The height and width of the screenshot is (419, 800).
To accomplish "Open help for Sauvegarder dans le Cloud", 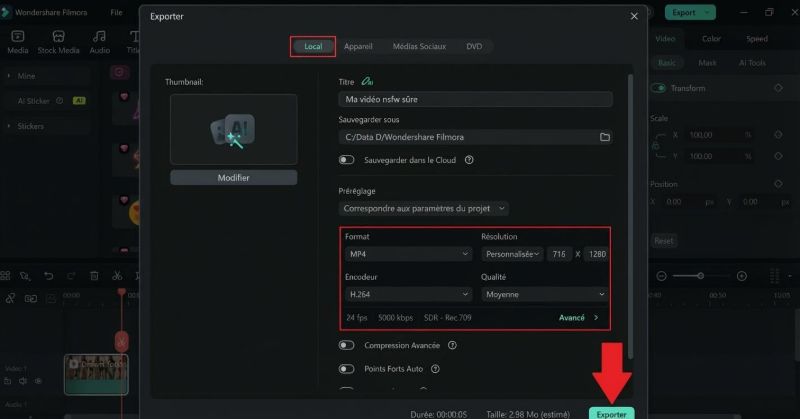I will 469,160.
